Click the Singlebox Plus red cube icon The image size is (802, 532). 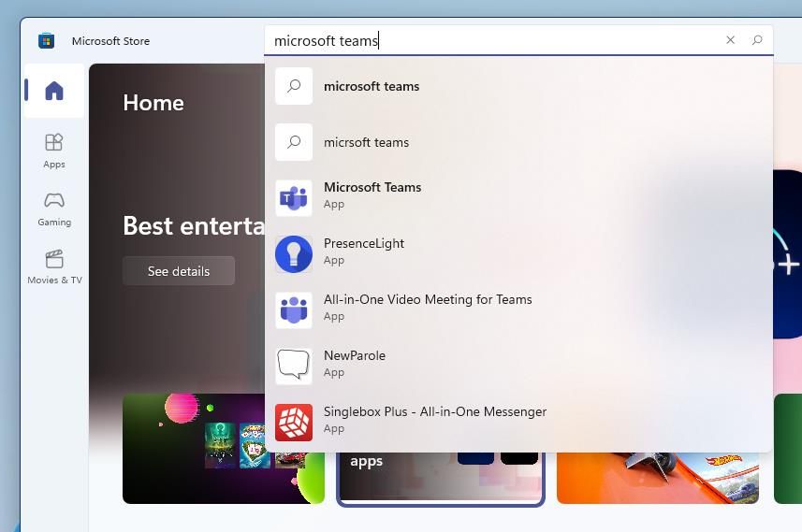tap(294, 422)
